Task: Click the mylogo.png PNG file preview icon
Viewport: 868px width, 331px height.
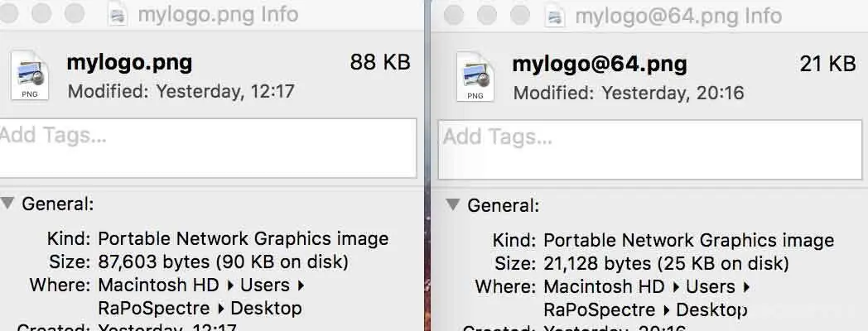Action: pos(31,75)
